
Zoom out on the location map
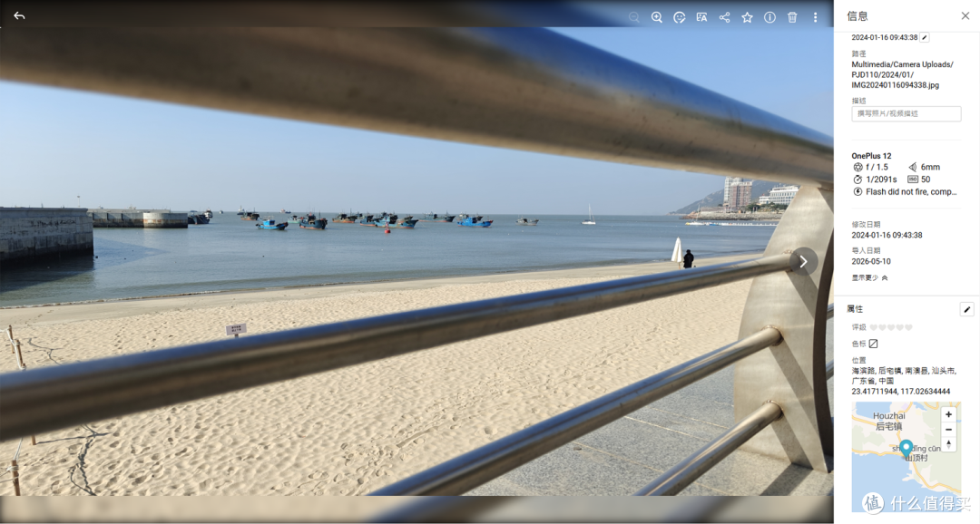pyautogui.click(x=948, y=430)
